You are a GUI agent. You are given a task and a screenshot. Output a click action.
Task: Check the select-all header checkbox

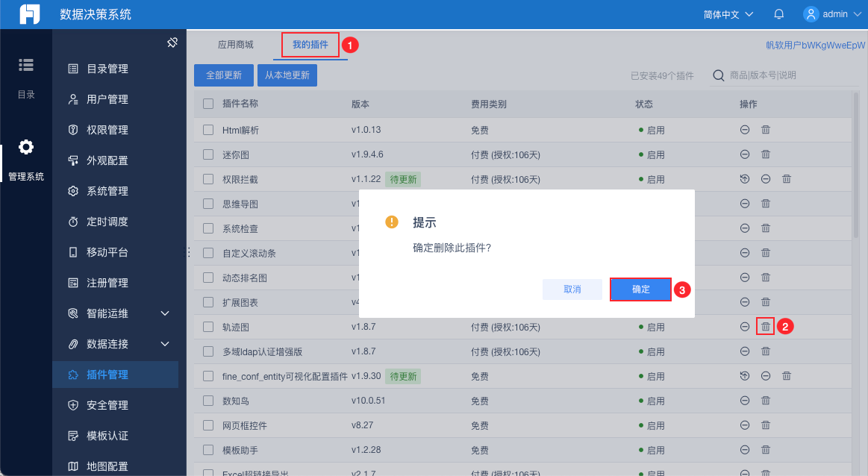coord(208,104)
